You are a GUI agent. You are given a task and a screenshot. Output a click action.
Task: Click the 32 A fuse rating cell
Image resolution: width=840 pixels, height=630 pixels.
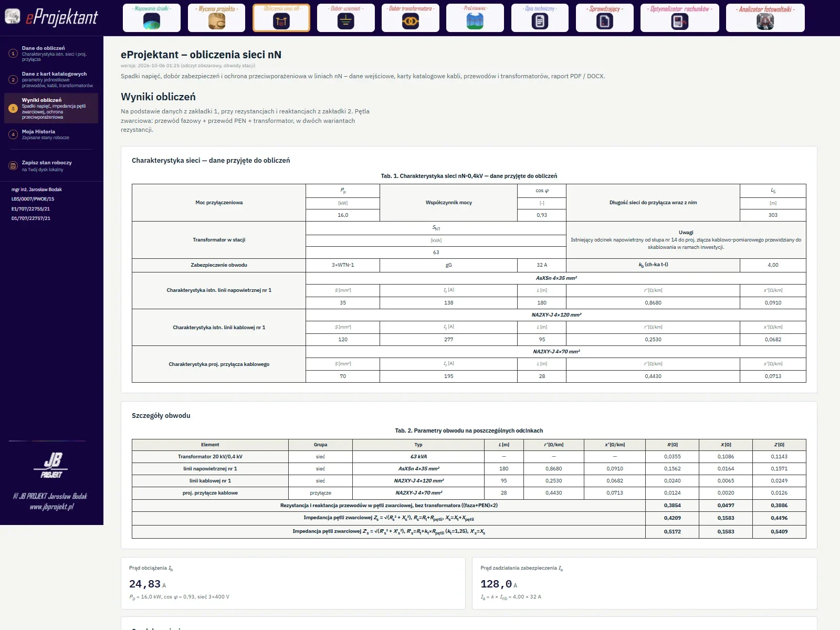542,265
